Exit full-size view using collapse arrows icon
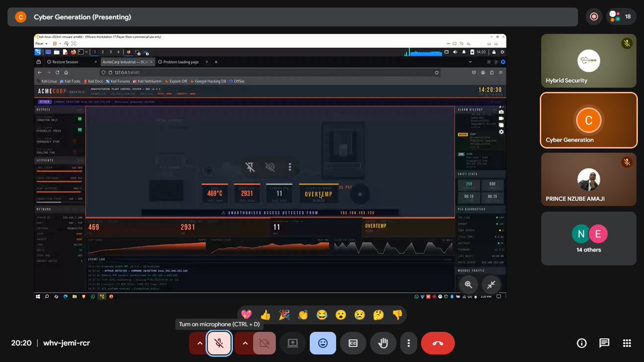The height and width of the screenshot is (362, 644). [491, 285]
